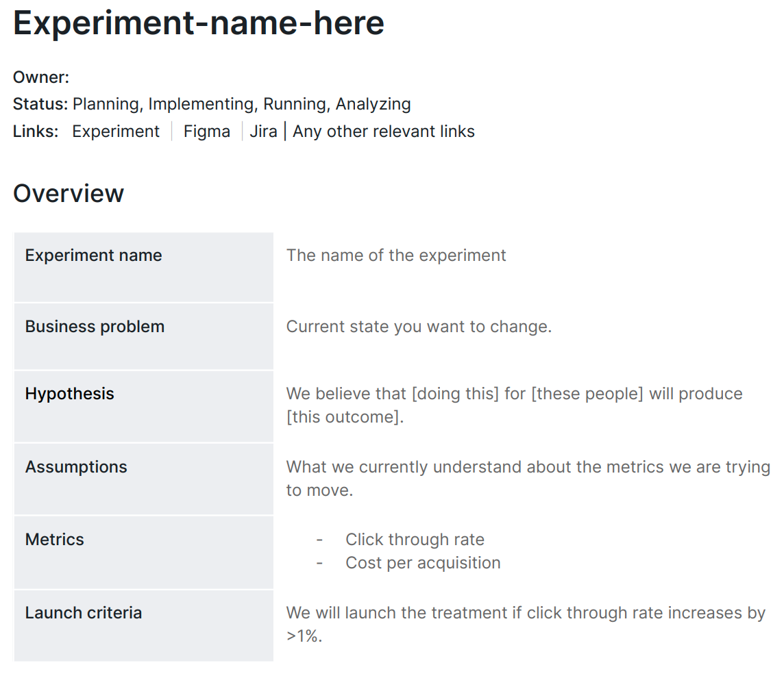This screenshot has height=678, width=784.
Task: Click the Owner field label
Action: pos(41,77)
